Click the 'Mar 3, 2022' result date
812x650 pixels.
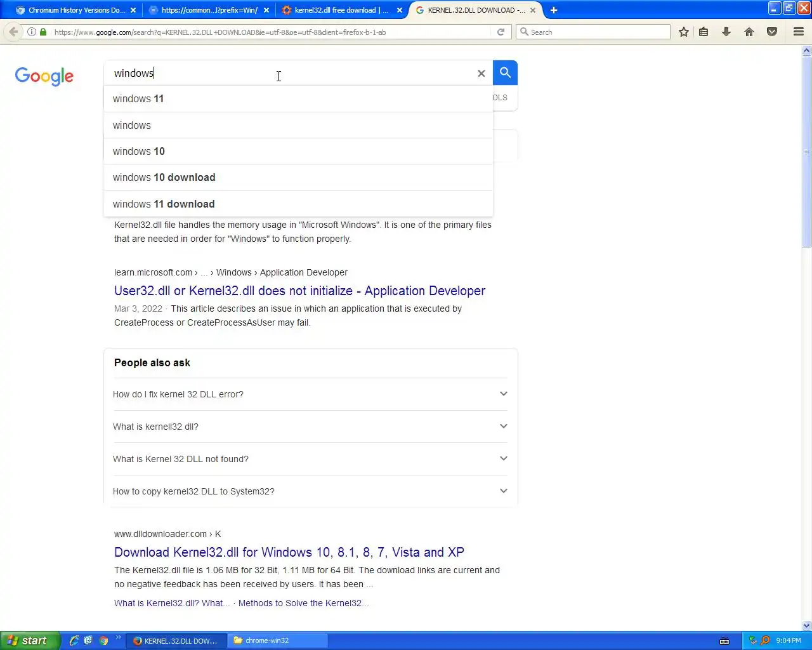[x=138, y=308]
